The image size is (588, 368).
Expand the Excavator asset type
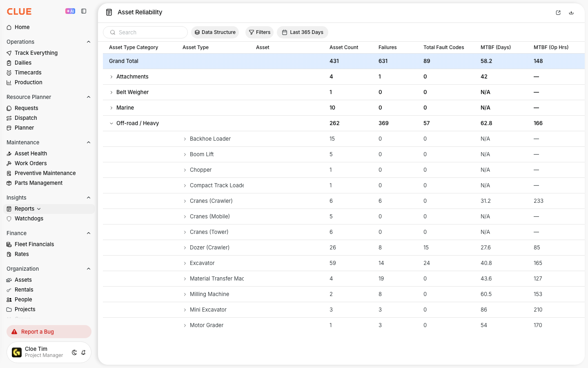(x=185, y=263)
